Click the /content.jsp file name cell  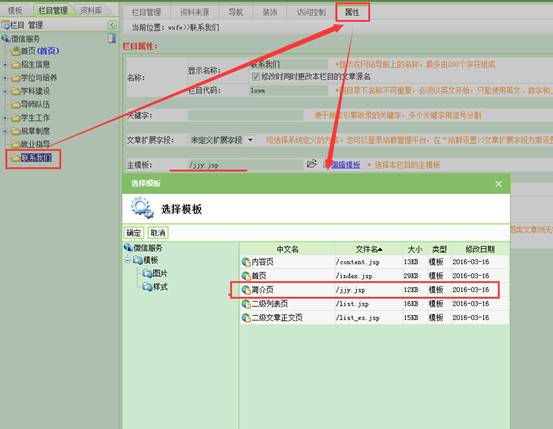(358, 262)
